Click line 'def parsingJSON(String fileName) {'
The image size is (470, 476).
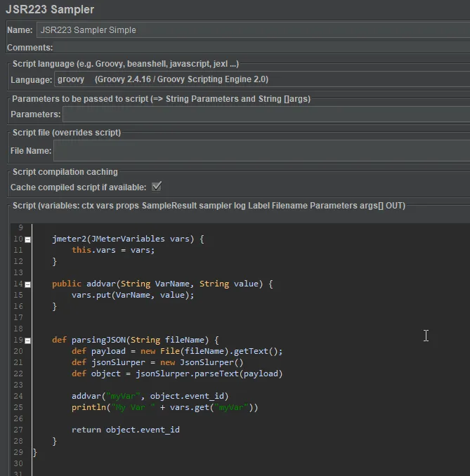tap(135, 340)
